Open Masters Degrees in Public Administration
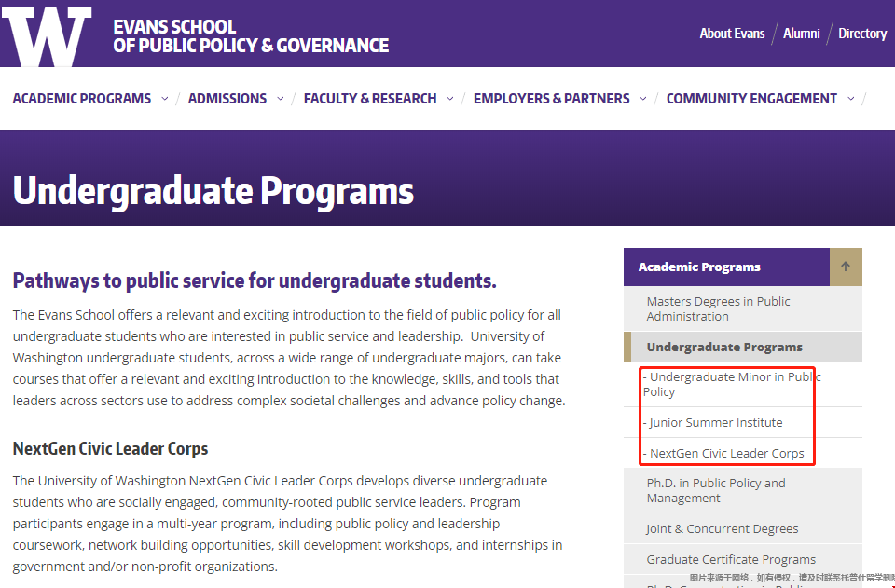This screenshot has width=895, height=588. pos(743,308)
